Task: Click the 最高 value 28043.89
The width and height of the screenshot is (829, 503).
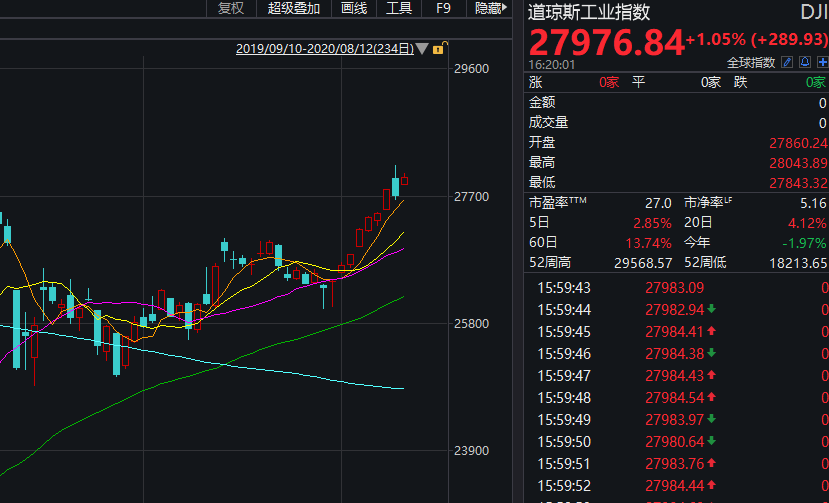Action: [x=798, y=163]
